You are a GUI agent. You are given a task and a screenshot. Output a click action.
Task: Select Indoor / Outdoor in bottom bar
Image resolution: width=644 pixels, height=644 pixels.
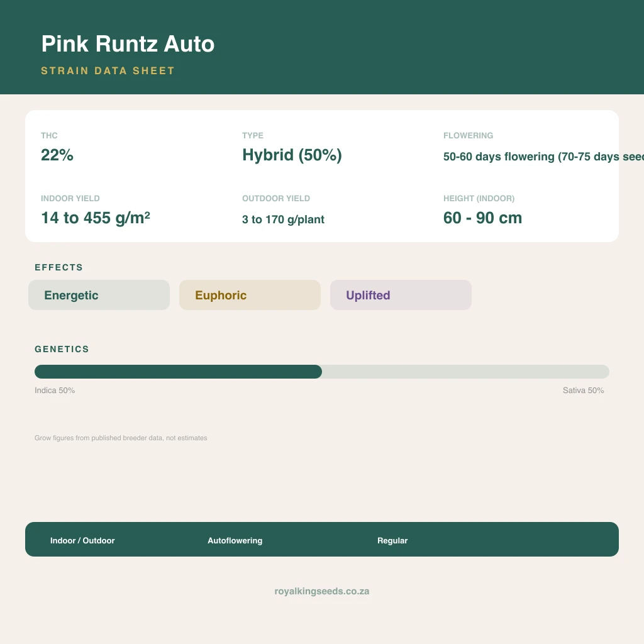coord(82,540)
